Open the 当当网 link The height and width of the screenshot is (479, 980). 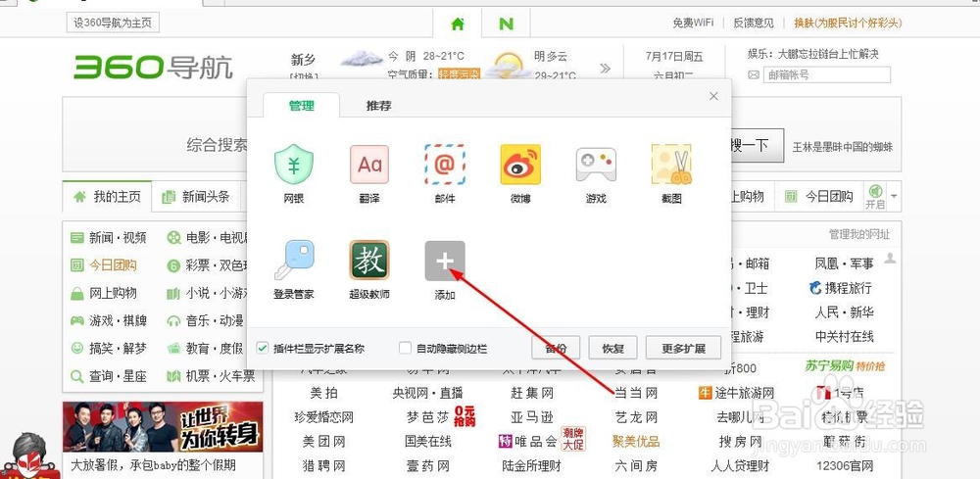click(x=636, y=393)
